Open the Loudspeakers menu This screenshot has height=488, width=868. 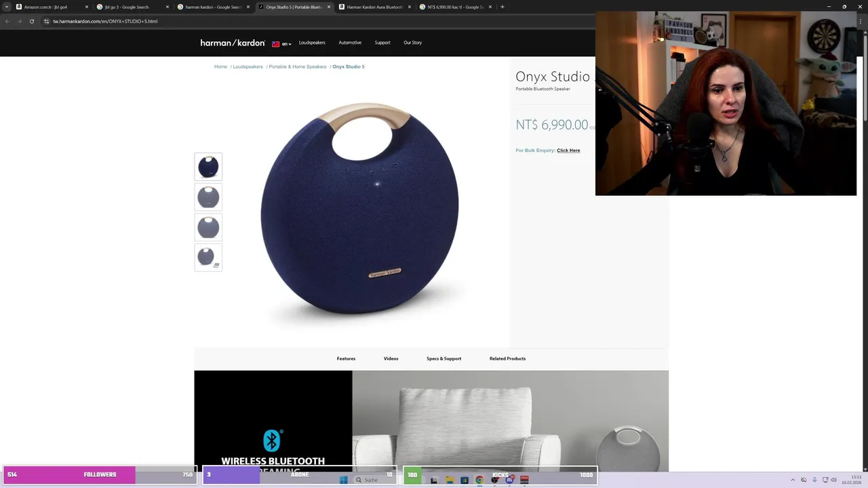pos(312,43)
